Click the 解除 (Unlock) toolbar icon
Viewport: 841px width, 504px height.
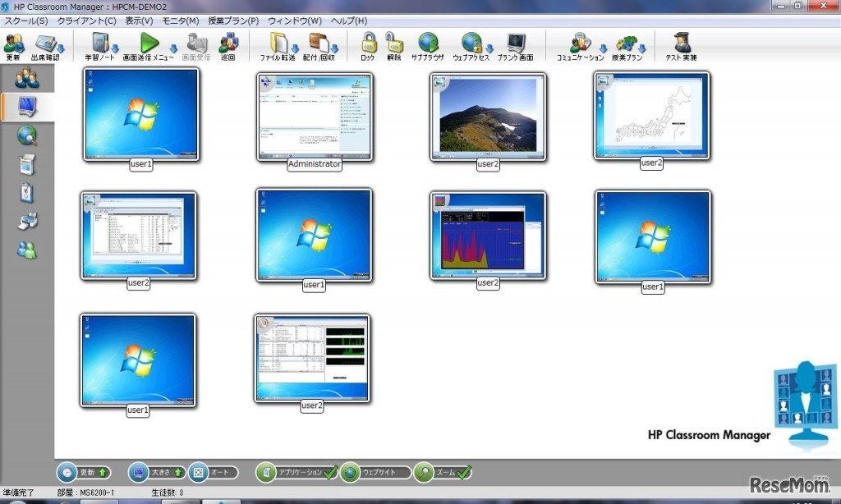coord(394,43)
